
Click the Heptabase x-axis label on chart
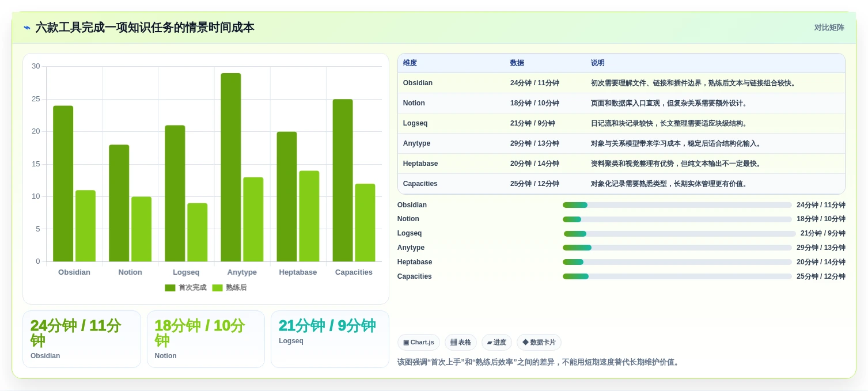pos(298,272)
